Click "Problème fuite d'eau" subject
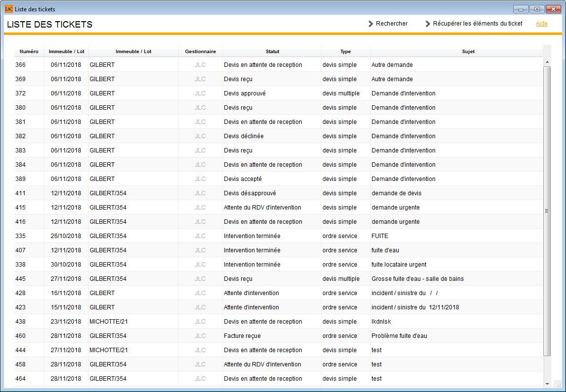566x392 pixels. tap(399, 336)
